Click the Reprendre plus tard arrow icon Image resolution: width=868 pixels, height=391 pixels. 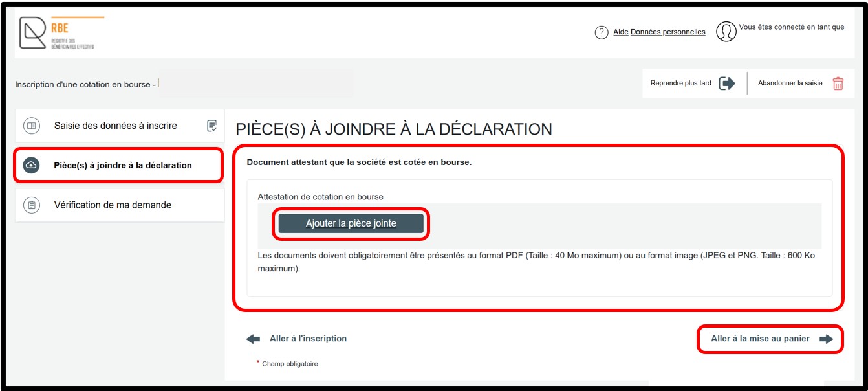[x=727, y=84]
